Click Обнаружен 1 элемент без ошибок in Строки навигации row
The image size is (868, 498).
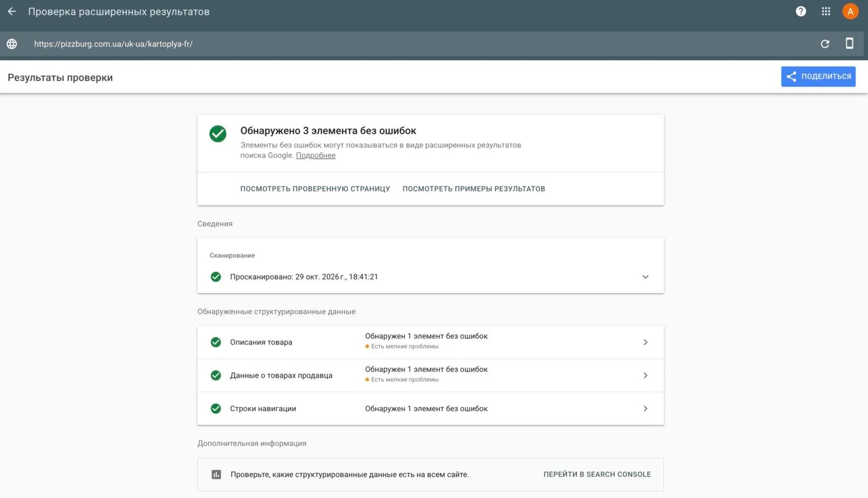pos(426,409)
